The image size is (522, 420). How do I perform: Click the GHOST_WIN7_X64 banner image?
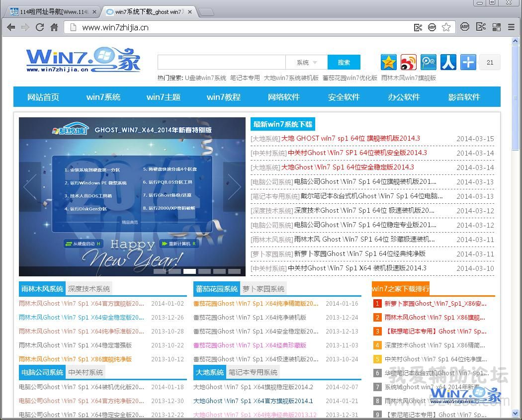tap(132, 196)
